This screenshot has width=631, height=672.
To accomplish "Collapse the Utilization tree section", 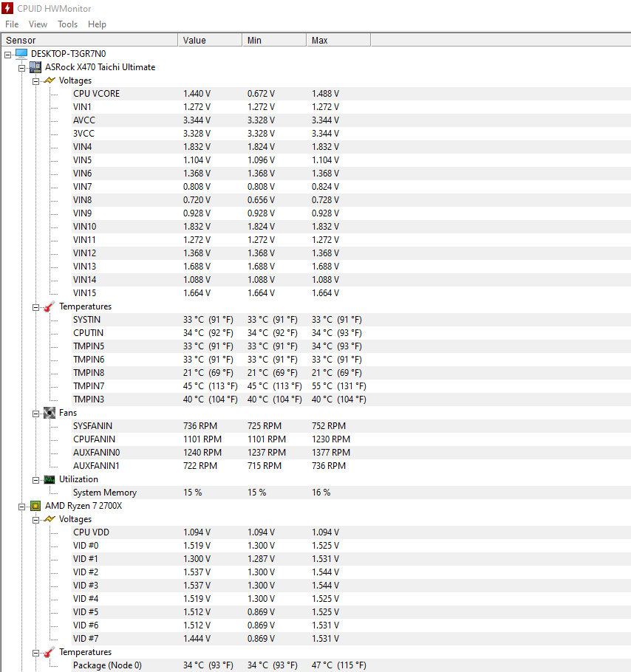I will [x=35, y=479].
